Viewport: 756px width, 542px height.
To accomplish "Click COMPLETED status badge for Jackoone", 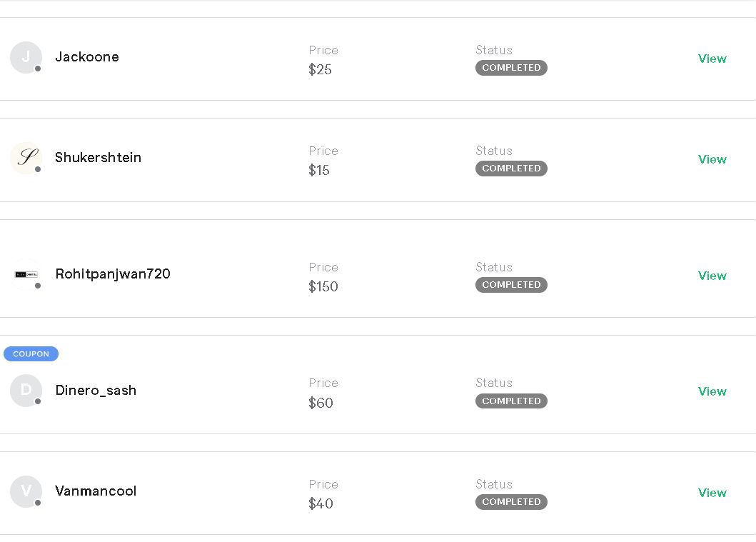I will [511, 68].
